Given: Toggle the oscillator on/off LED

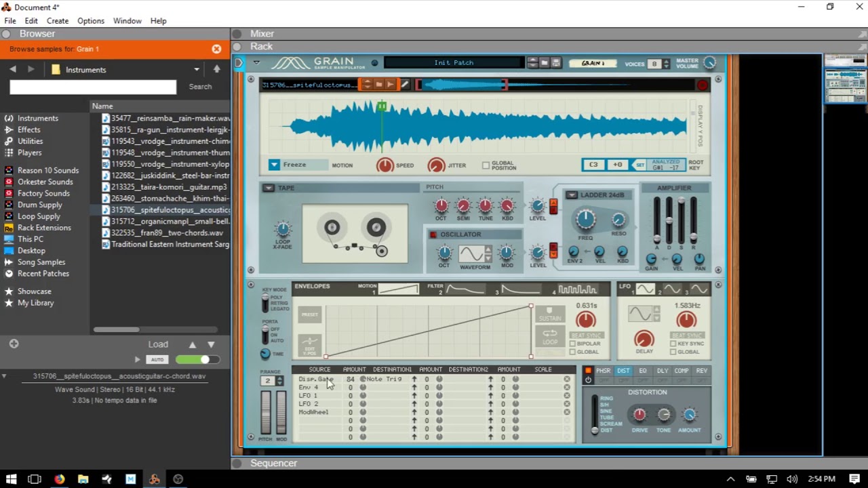Looking at the screenshot, I should (x=433, y=235).
